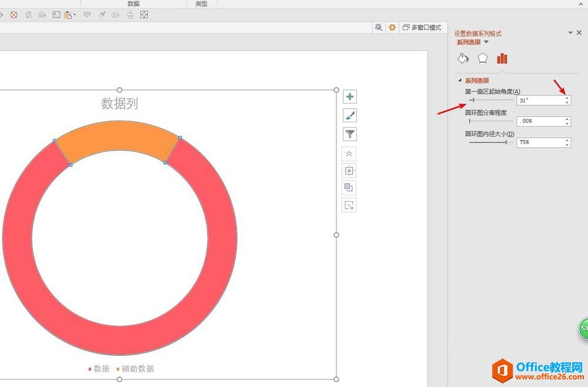The width and height of the screenshot is (588, 387).
Task: Decrease doughnut hole size with down arrow
Action: coord(567,145)
